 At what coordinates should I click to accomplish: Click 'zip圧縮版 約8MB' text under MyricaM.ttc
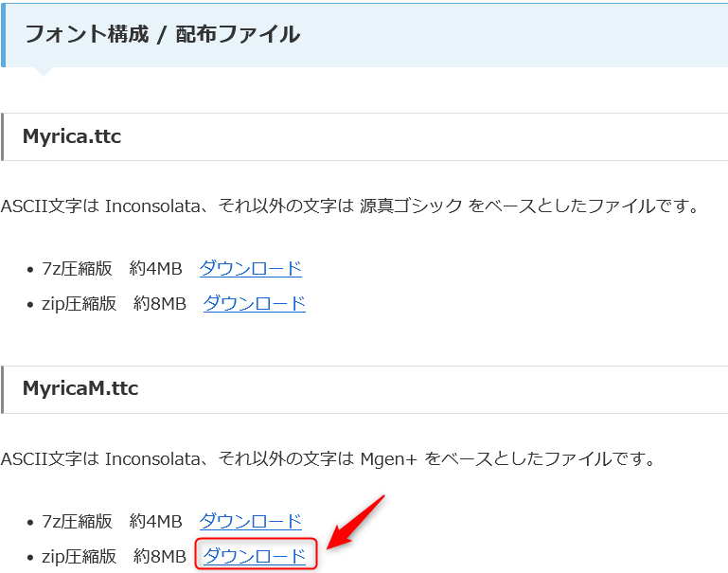[114, 556]
